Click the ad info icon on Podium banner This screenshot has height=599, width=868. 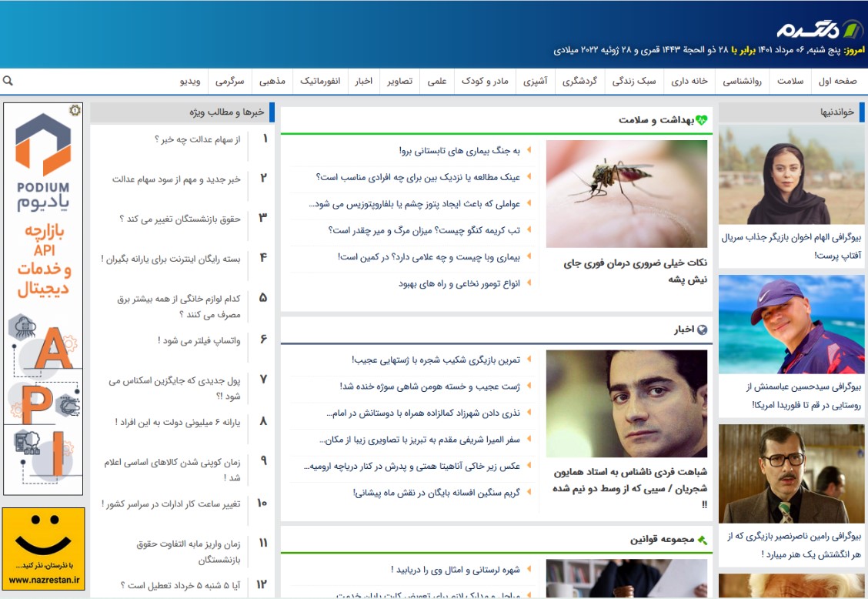(75, 110)
